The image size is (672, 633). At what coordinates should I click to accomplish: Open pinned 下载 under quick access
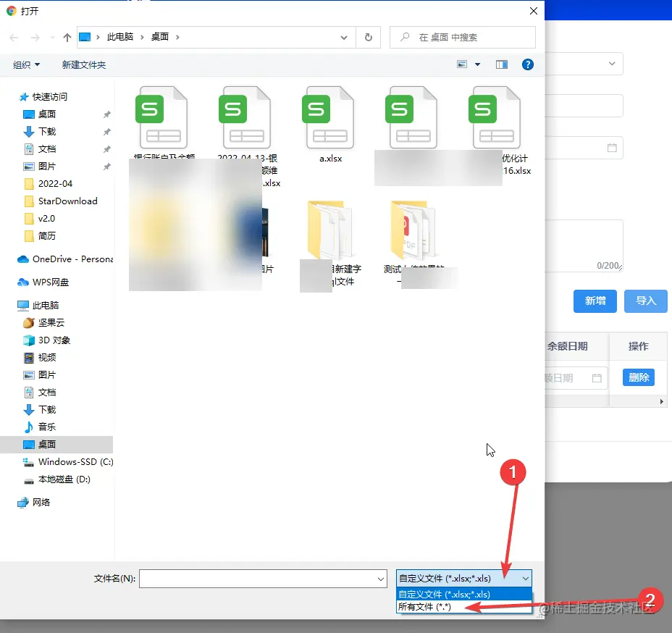pos(47,132)
